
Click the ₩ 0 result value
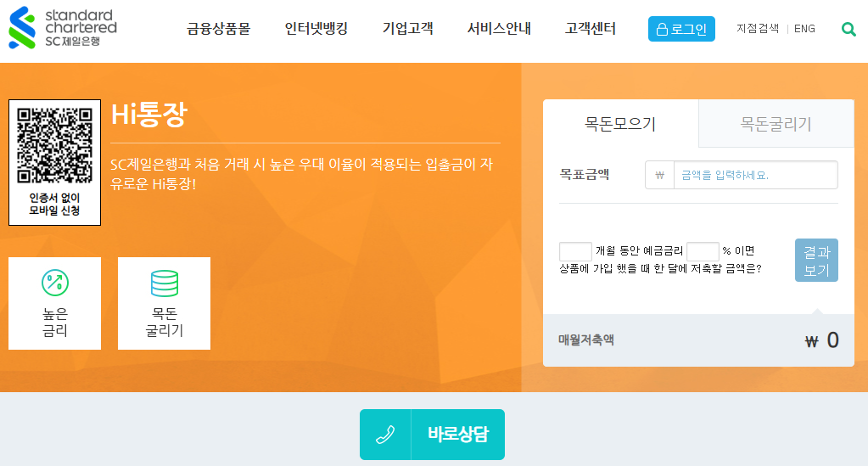point(821,340)
